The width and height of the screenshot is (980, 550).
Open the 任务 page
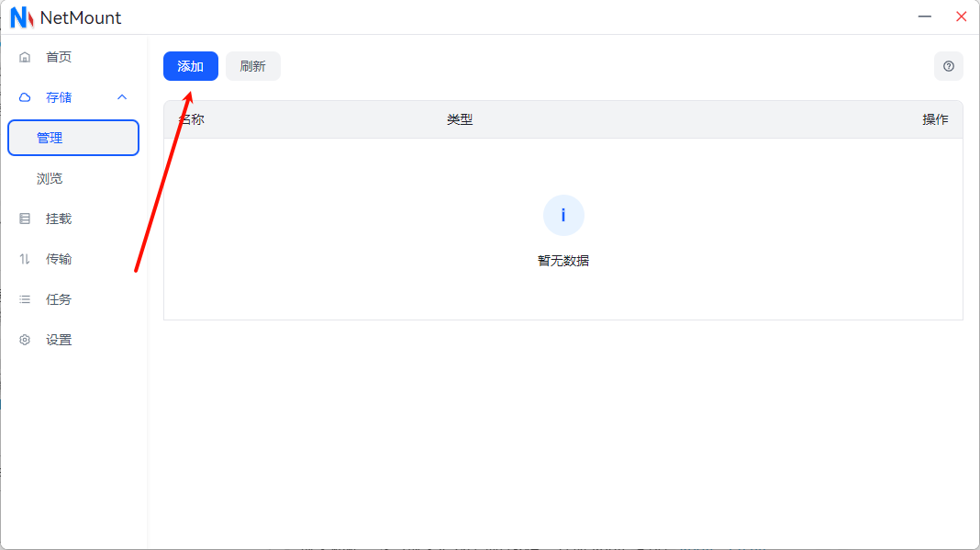73,299
